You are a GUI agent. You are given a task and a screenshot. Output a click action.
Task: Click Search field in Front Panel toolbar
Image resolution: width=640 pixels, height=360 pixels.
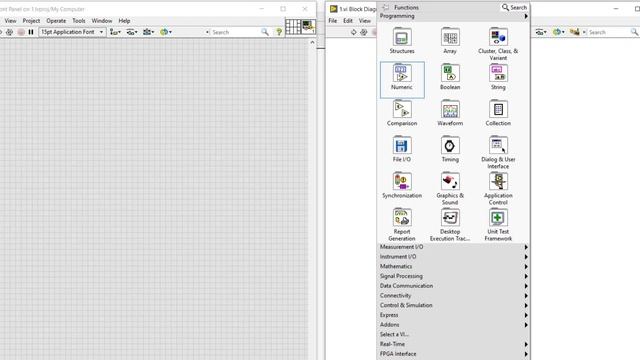click(x=235, y=32)
